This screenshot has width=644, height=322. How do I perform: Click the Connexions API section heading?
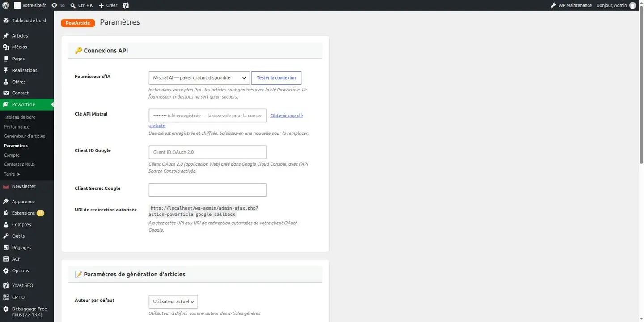click(102, 51)
